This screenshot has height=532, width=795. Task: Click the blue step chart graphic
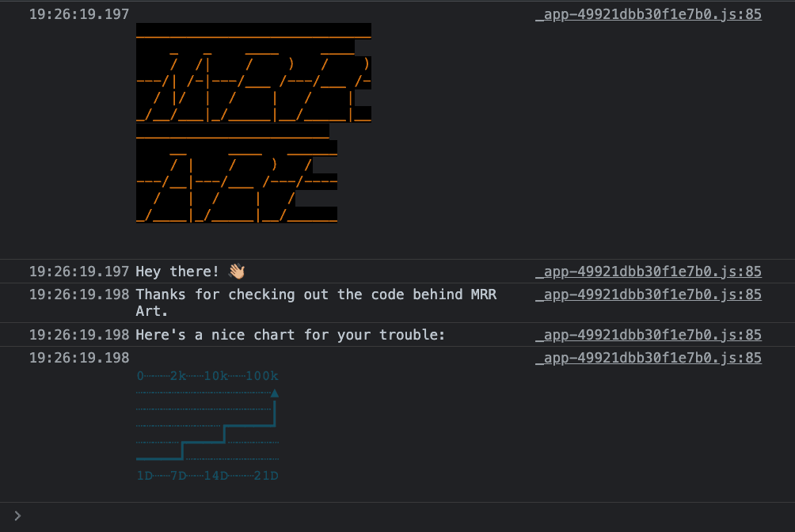point(206,427)
